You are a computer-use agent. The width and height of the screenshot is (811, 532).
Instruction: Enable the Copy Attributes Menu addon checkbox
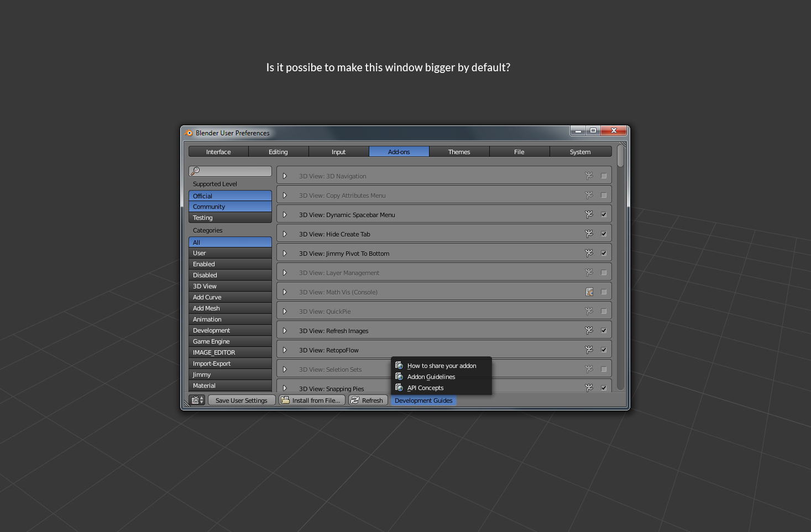click(604, 195)
